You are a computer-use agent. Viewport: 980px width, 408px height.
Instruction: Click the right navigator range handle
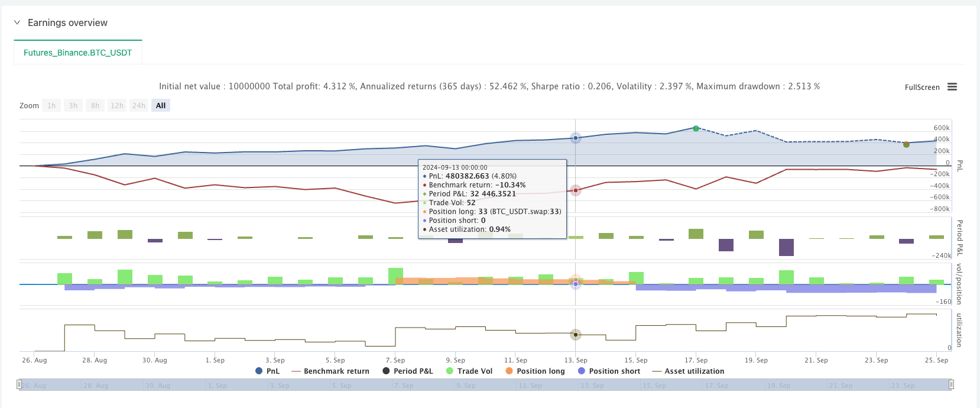point(951,385)
